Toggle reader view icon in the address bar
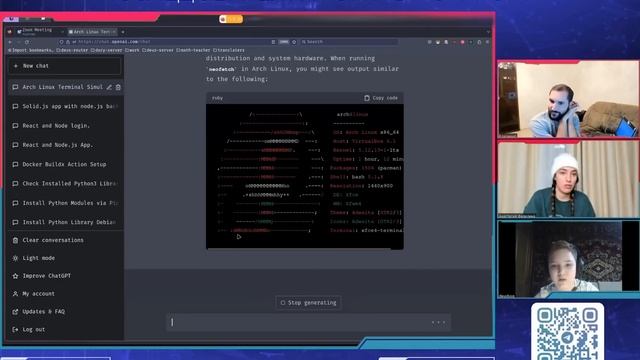The height and width of the screenshot is (360, 640). (x=273, y=42)
